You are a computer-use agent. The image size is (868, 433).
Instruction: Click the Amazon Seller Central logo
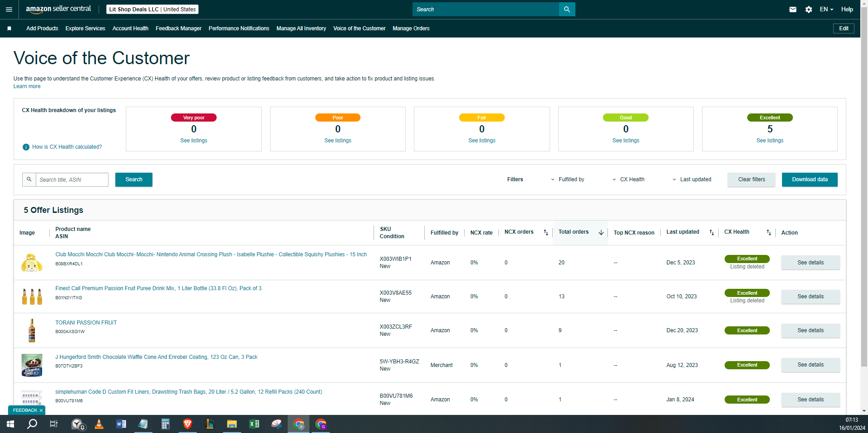(x=58, y=9)
